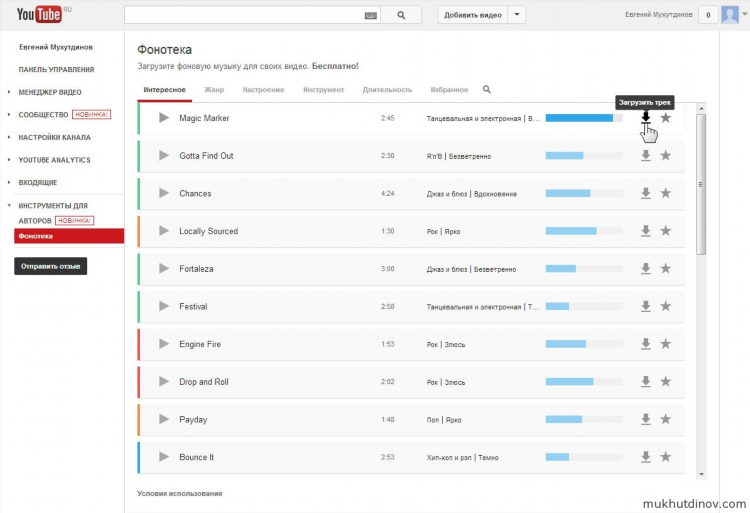
Task: Click the Добавить видео button
Action: [x=473, y=15]
